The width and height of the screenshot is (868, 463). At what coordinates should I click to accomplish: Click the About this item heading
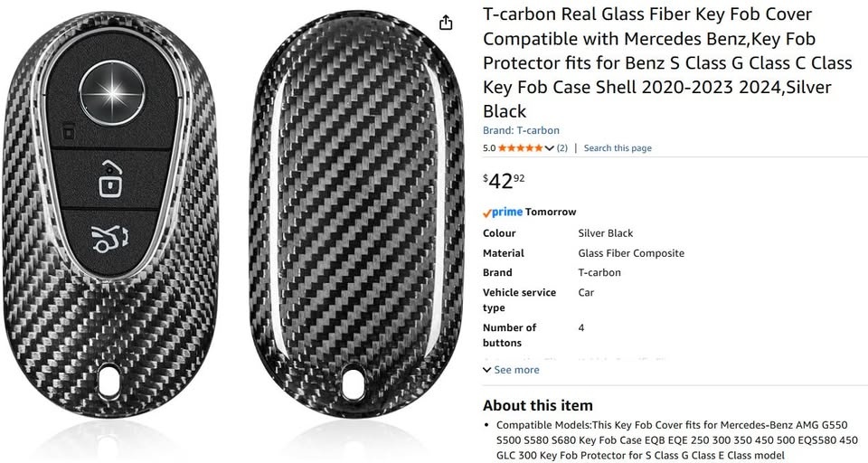(x=538, y=405)
